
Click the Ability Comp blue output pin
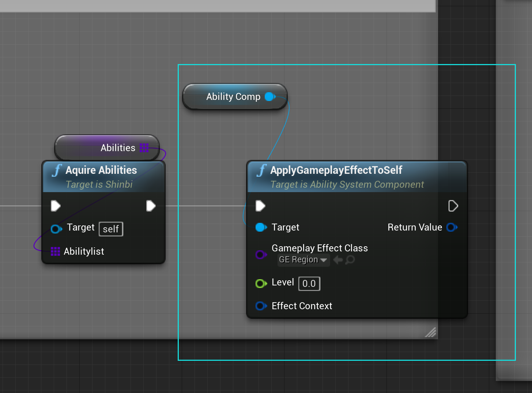click(x=269, y=97)
